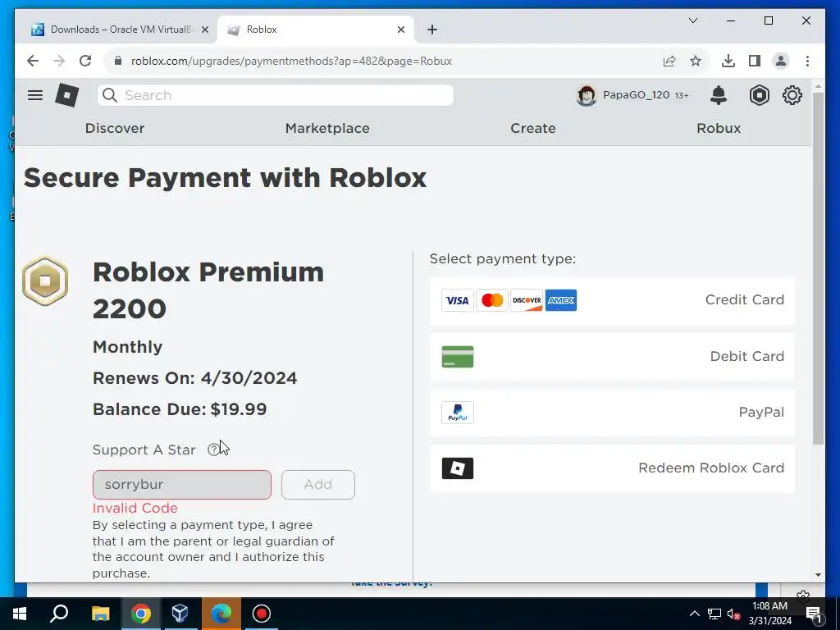Image resolution: width=840 pixels, height=630 pixels.
Task: Click the gold Roblox Premium badge icon
Action: (x=45, y=281)
